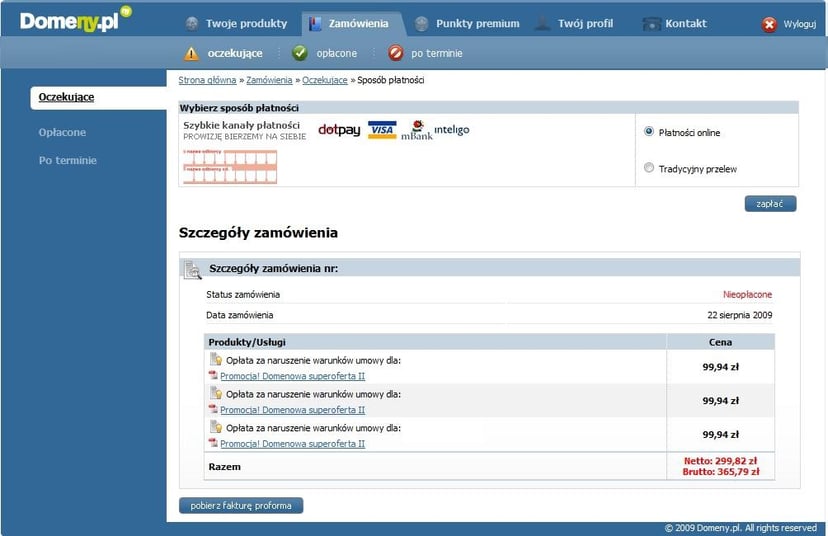Open the first Promocja! Domenowa superoferta II link
Image resolution: width=828 pixels, height=536 pixels.
coord(292,376)
